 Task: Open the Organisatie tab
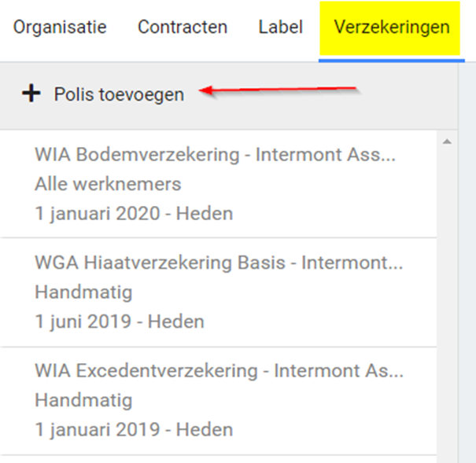[60, 28]
